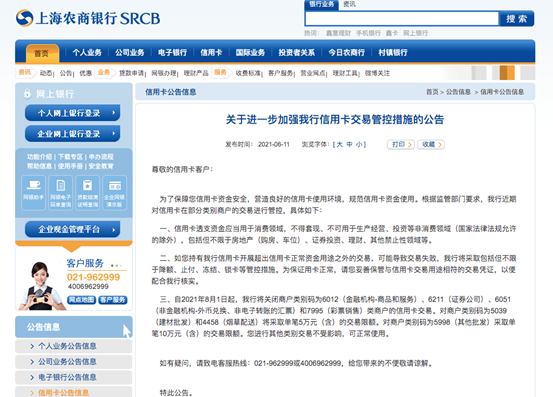Click 优惠 in the sub navigation
Screen dimensions: 553x397
coord(85,73)
